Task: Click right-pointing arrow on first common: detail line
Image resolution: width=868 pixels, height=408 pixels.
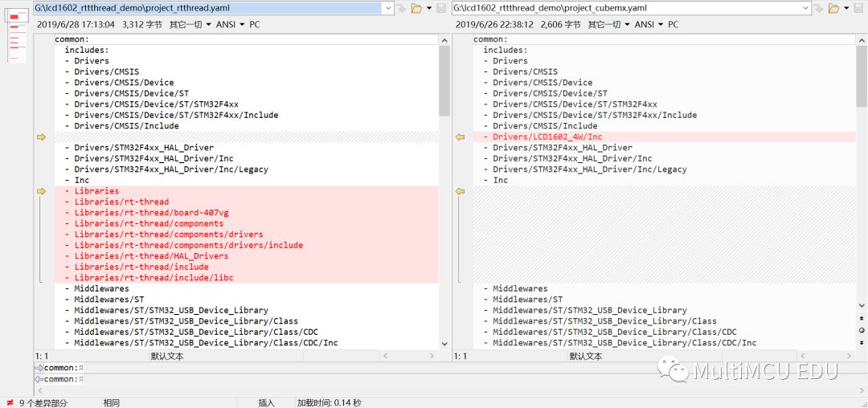Action: click(39, 368)
